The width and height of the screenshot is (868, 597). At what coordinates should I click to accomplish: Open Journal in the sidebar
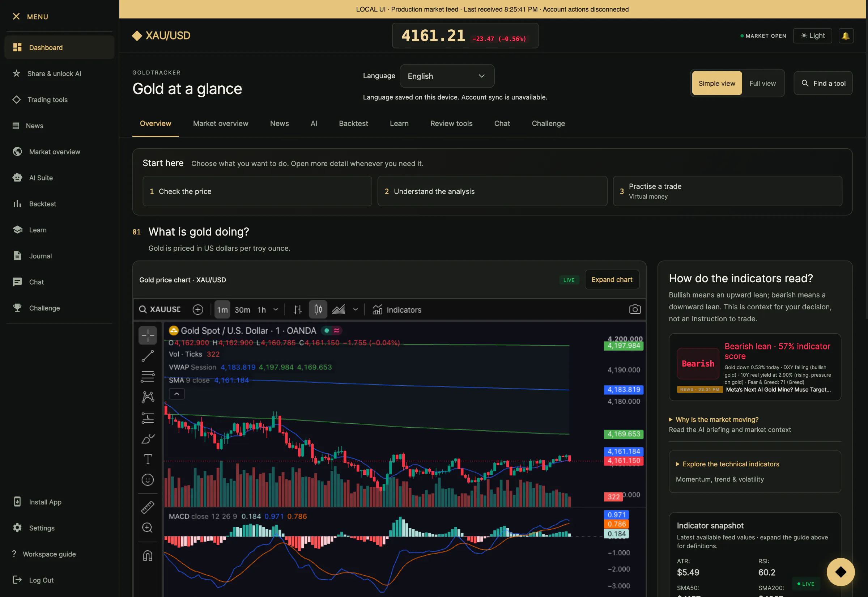click(x=59, y=256)
